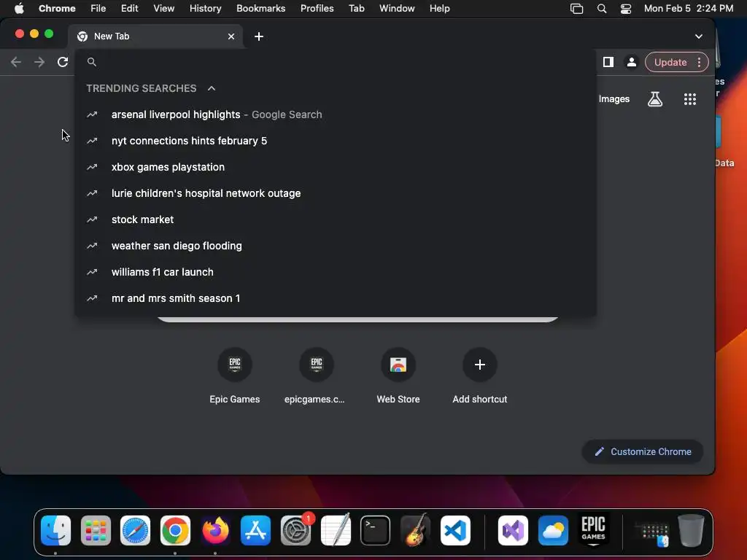This screenshot has height=560, width=747.
Task: Open TextEdit from the Dock
Action: [336, 531]
